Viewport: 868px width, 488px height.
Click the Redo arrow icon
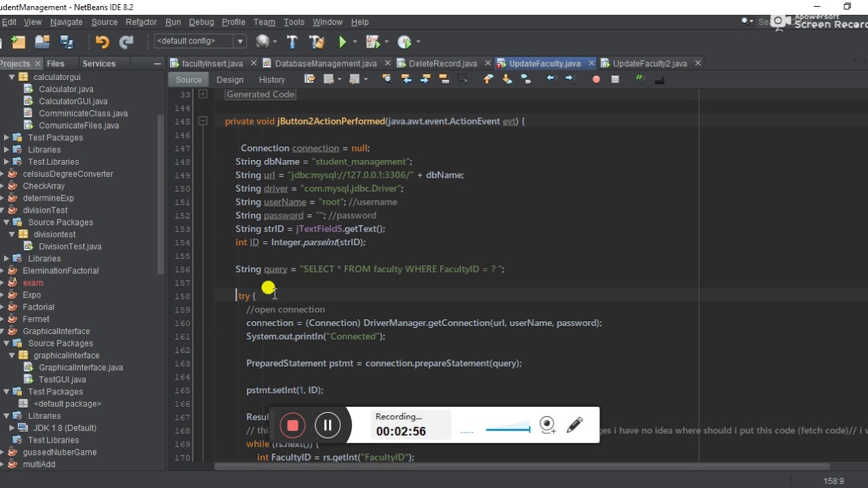pos(126,42)
